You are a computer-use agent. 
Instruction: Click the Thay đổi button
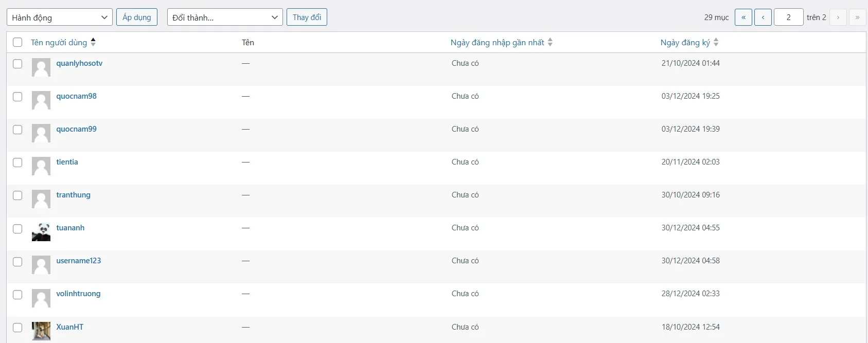click(307, 17)
